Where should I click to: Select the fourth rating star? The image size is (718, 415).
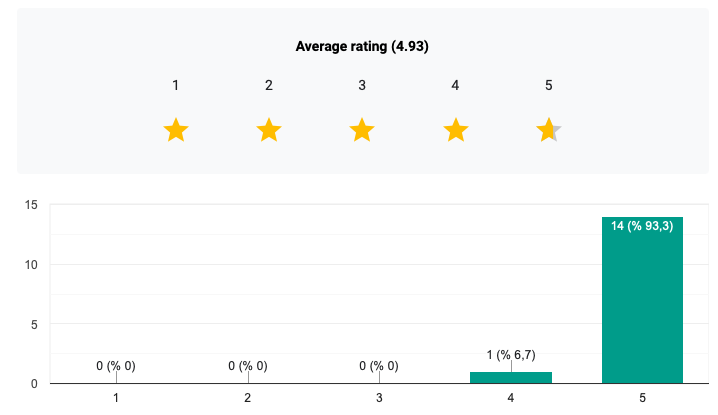click(x=455, y=130)
